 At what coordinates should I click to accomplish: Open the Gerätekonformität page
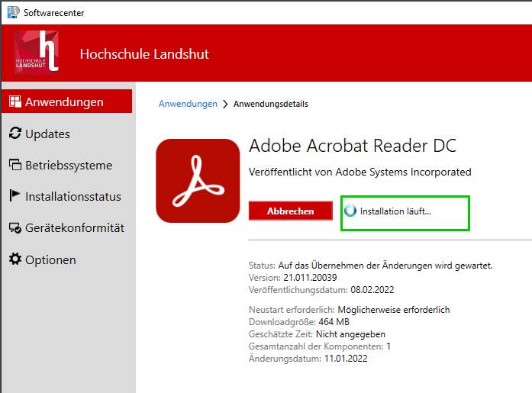coord(75,228)
